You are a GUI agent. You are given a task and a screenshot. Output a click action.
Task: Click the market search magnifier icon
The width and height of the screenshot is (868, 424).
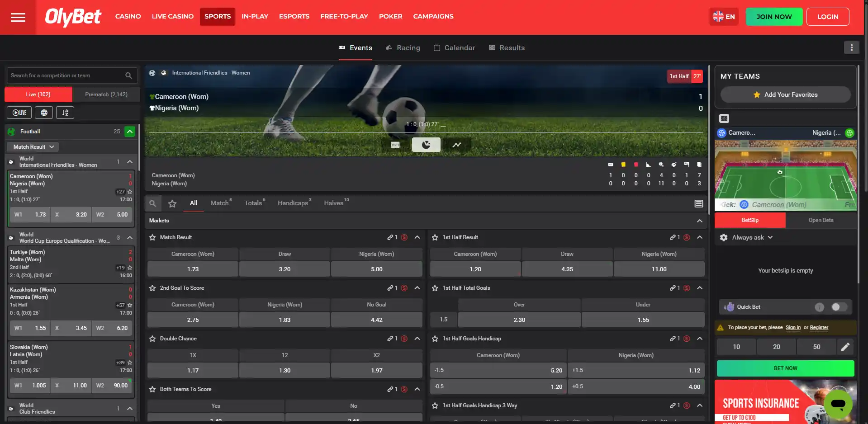point(153,203)
